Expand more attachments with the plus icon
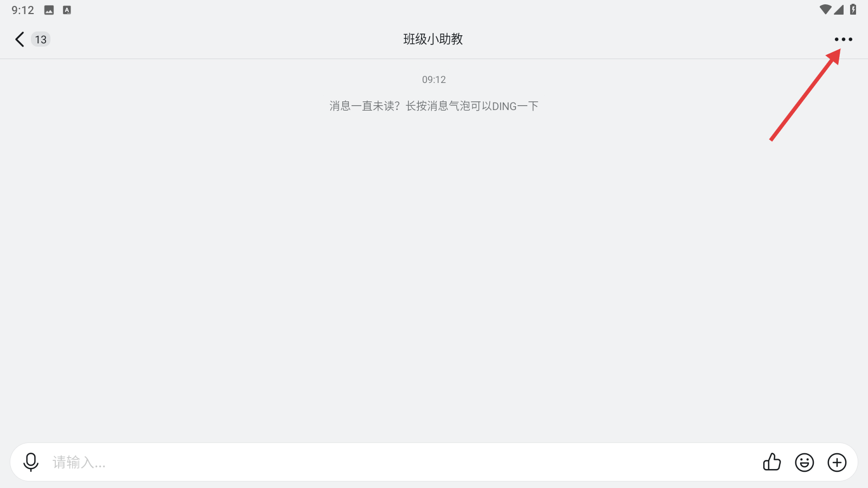This screenshot has width=868, height=488. pyautogui.click(x=837, y=463)
